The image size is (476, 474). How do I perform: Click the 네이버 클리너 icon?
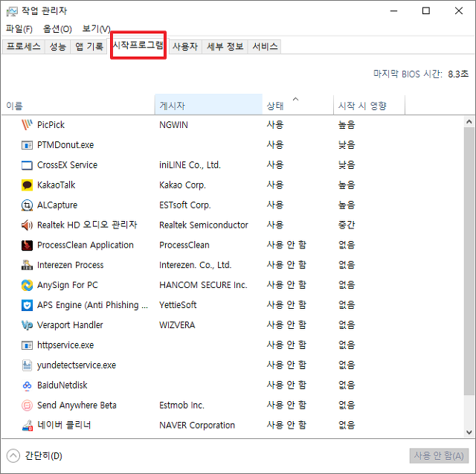pyautogui.click(x=27, y=426)
